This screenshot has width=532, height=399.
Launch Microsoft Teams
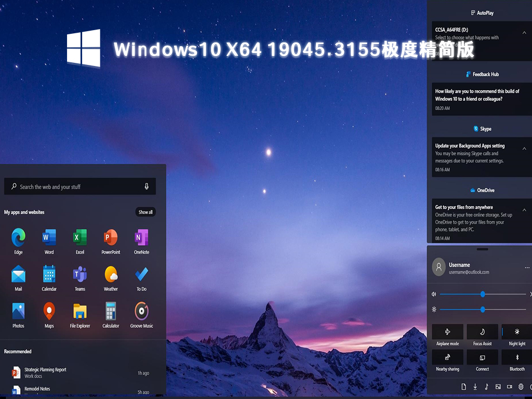point(79,278)
